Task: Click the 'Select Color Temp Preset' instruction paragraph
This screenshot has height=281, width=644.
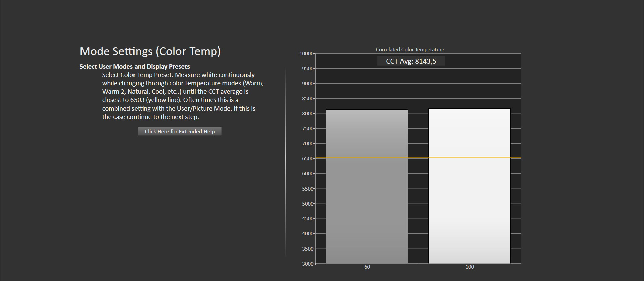Action: point(183,96)
